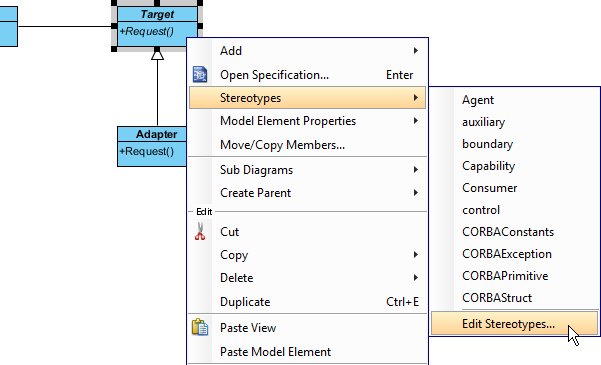601x365 pixels.
Task: Click the scissors Cut icon
Action: coord(200,232)
